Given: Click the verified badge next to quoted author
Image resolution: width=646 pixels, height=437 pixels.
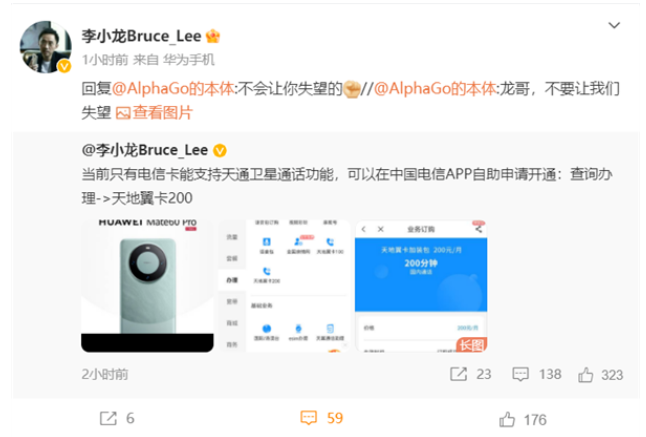Looking at the screenshot, I should point(220,151).
